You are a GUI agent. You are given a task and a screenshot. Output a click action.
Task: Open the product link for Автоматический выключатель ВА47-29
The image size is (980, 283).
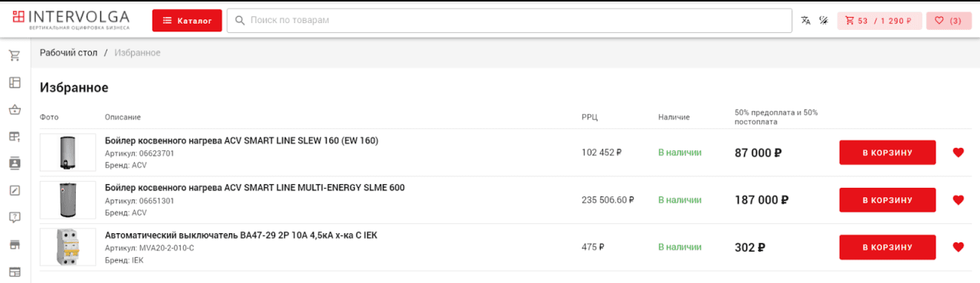click(x=241, y=235)
